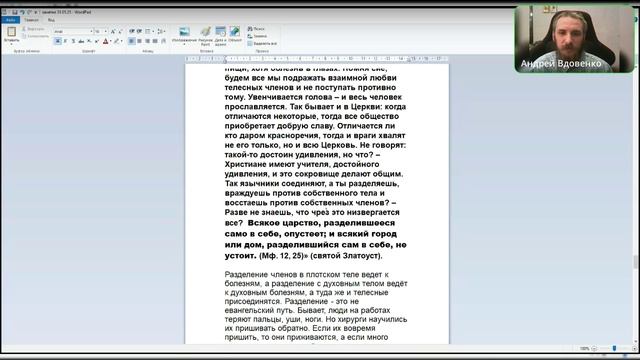Select Align text right

(147, 41)
